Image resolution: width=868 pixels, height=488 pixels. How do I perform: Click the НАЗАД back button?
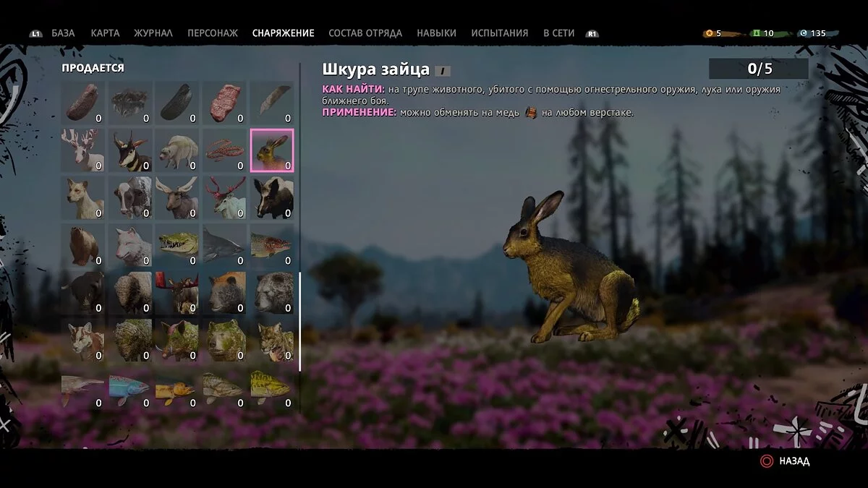(785, 461)
